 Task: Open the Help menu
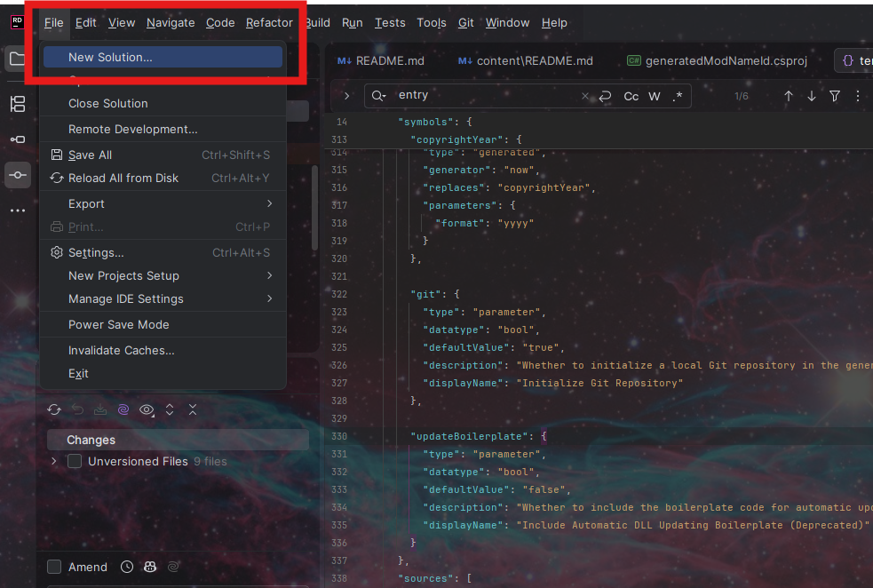554,23
